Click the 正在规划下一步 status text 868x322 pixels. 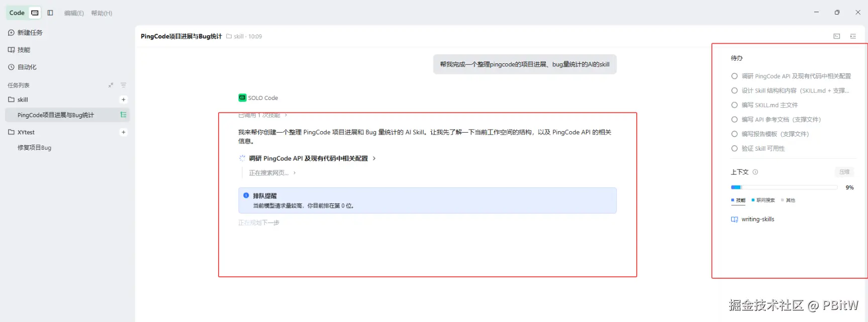point(259,223)
